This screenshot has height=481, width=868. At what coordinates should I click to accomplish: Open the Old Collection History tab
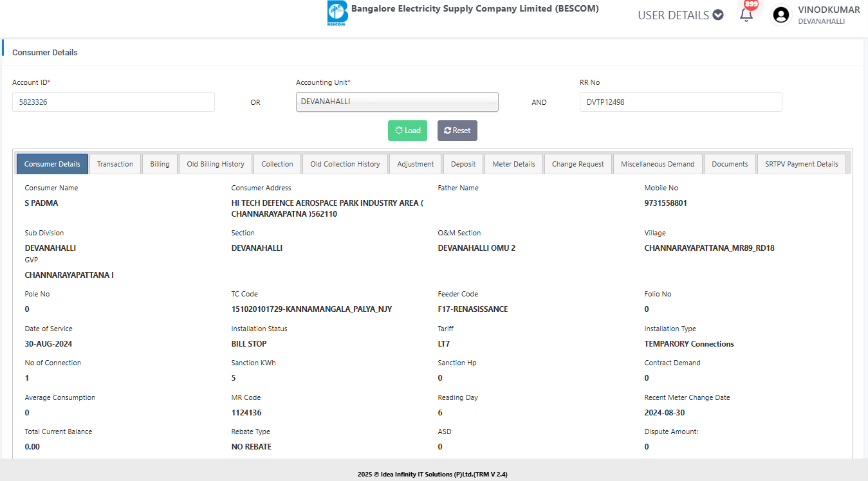(345, 164)
